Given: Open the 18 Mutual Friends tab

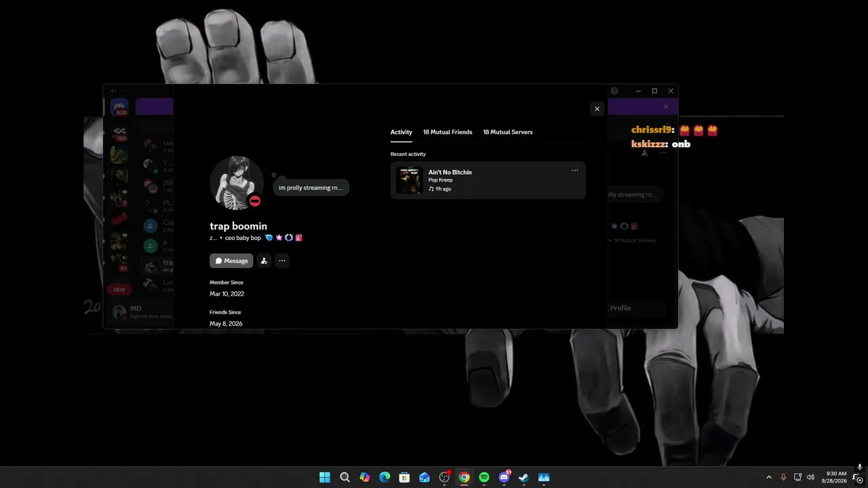Looking at the screenshot, I should click(448, 132).
